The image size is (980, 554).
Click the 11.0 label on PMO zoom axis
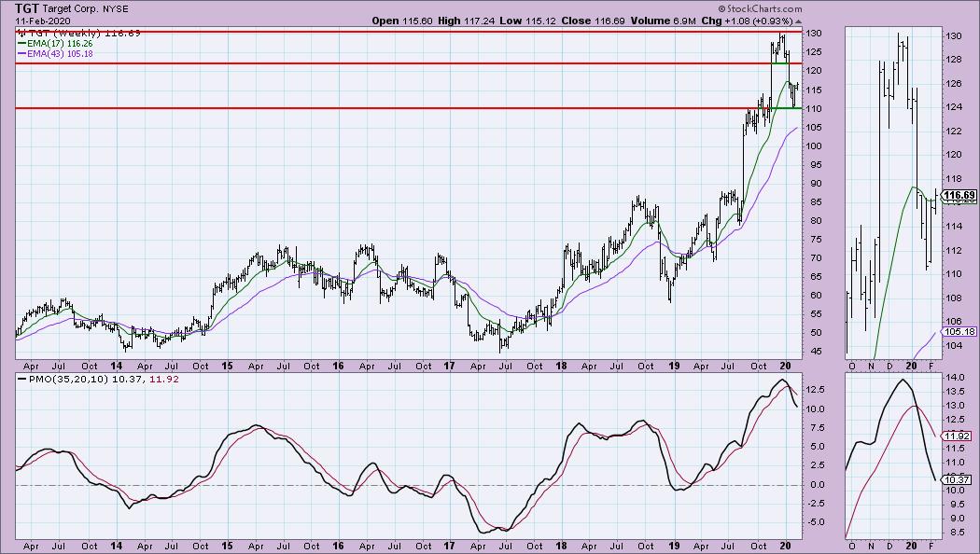[955, 463]
